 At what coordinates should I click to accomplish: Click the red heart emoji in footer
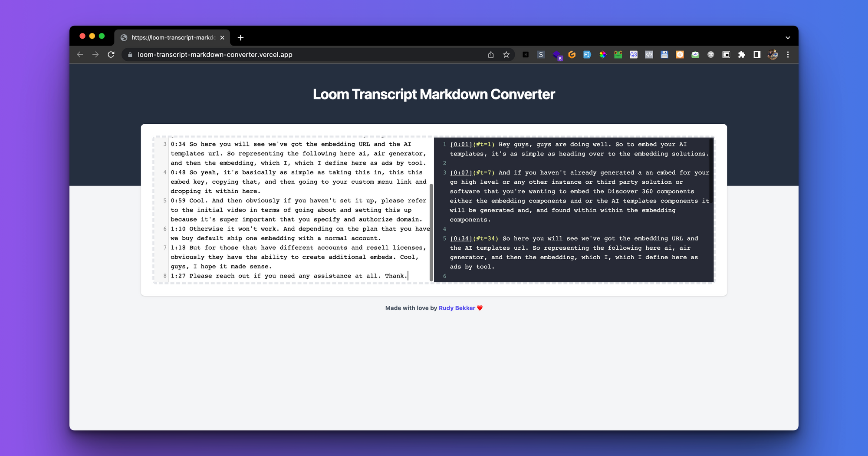pos(480,308)
